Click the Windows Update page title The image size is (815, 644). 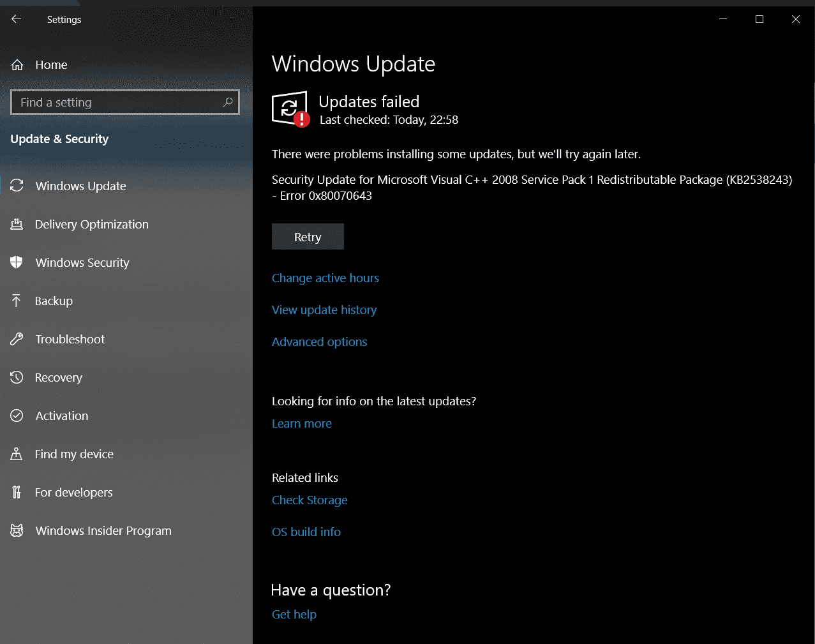click(x=354, y=64)
